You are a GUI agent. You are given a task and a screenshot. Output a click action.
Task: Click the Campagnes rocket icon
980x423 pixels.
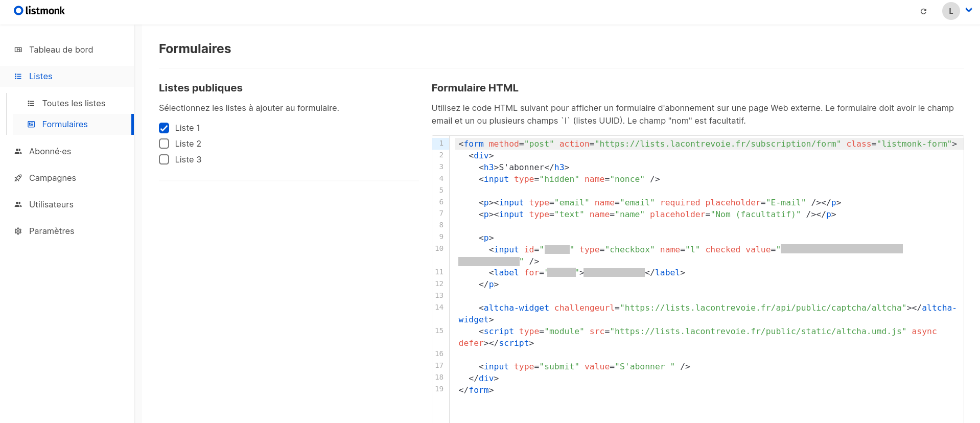(x=18, y=178)
